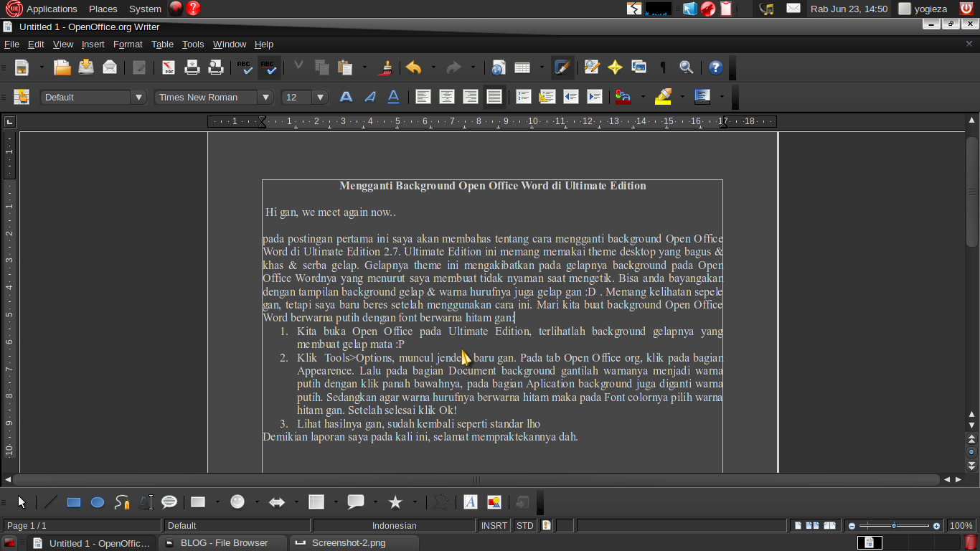Image resolution: width=980 pixels, height=551 pixels.
Task: Select the Callouts drawing tool
Action: pos(169,502)
